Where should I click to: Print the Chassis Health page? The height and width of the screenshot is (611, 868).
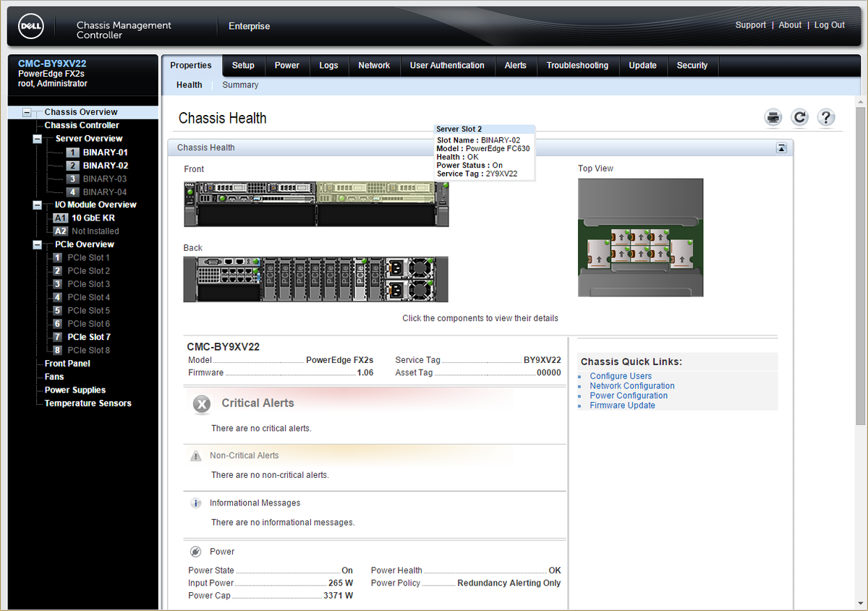click(x=773, y=117)
